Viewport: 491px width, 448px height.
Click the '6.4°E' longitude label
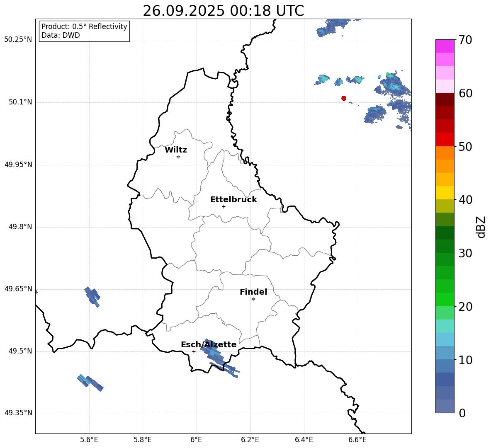pos(304,440)
